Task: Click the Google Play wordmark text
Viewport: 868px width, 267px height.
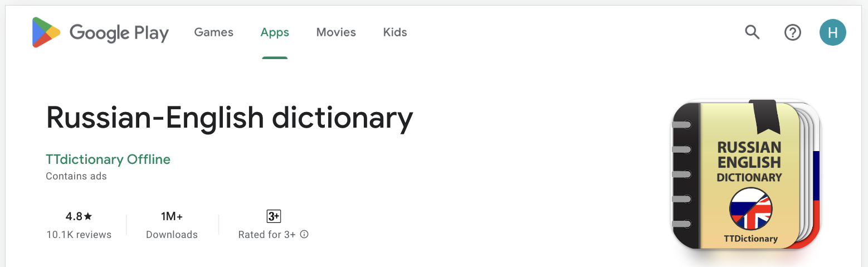Action: (x=119, y=33)
